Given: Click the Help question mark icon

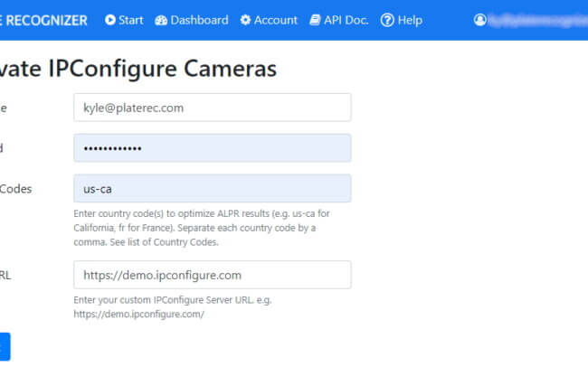Looking at the screenshot, I should (387, 20).
